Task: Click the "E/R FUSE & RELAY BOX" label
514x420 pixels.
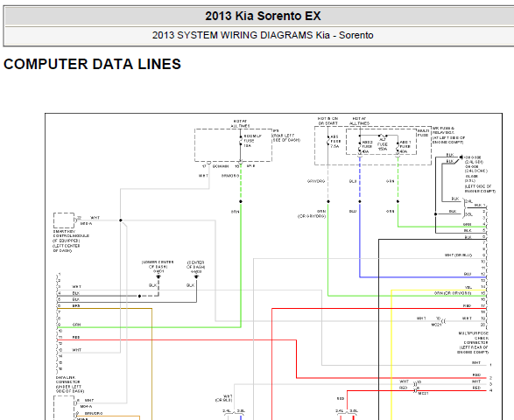Action: click(x=444, y=130)
